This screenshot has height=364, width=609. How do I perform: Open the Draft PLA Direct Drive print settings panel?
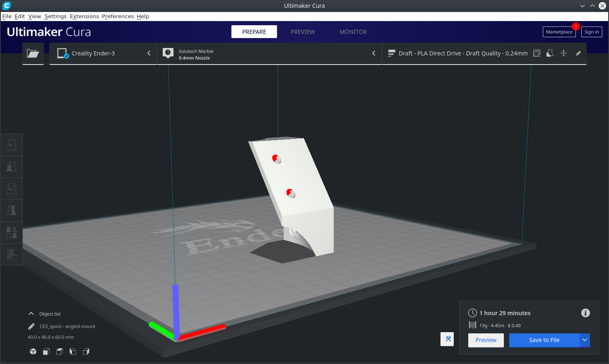click(x=484, y=53)
